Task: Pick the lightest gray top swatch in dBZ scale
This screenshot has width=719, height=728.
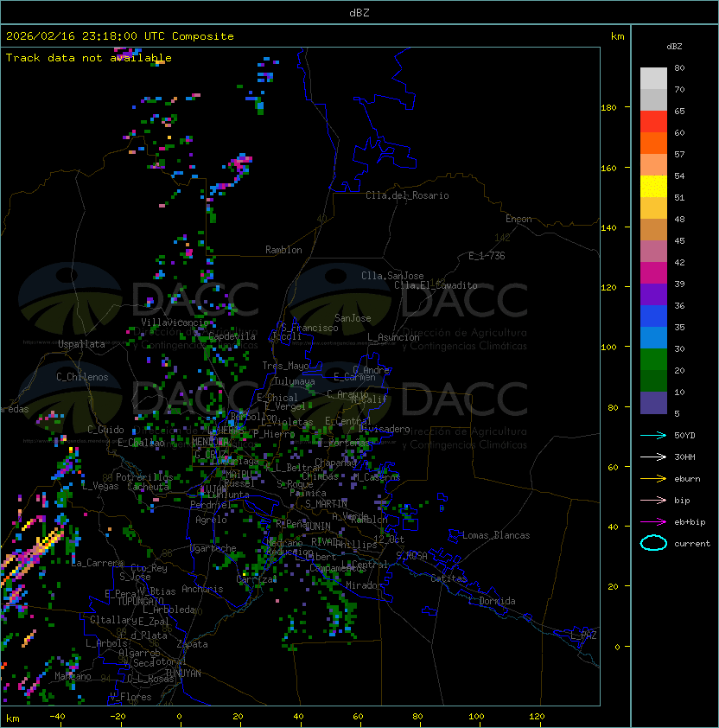Action: pyautogui.click(x=653, y=79)
